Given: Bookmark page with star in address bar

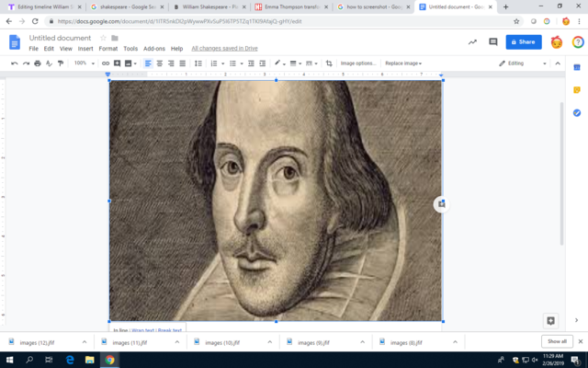Looking at the screenshot, I should (516, 21).
